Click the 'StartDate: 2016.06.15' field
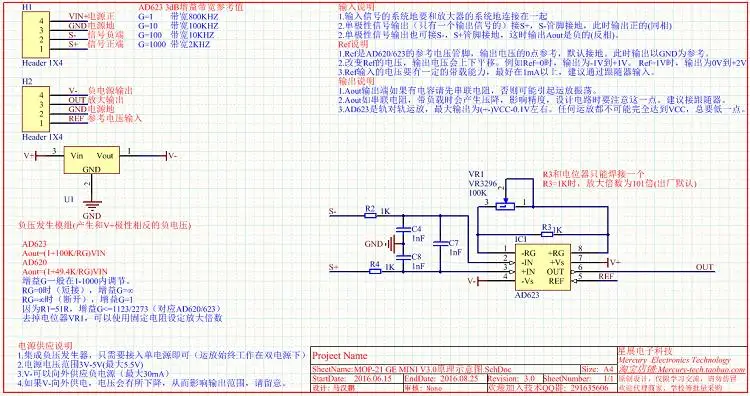Image resolution: width=750 pixels, height=396 pixels. 352,378
